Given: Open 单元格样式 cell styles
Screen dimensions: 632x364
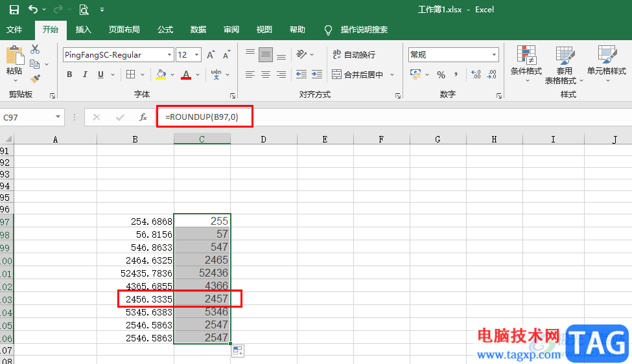Looking at the screenshot, I should [607, 64].
